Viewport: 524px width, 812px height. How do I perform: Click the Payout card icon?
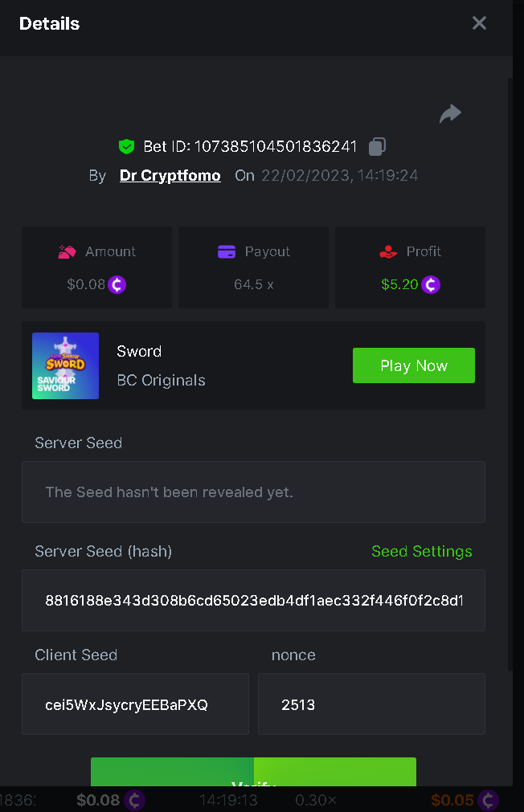point(227,252)
